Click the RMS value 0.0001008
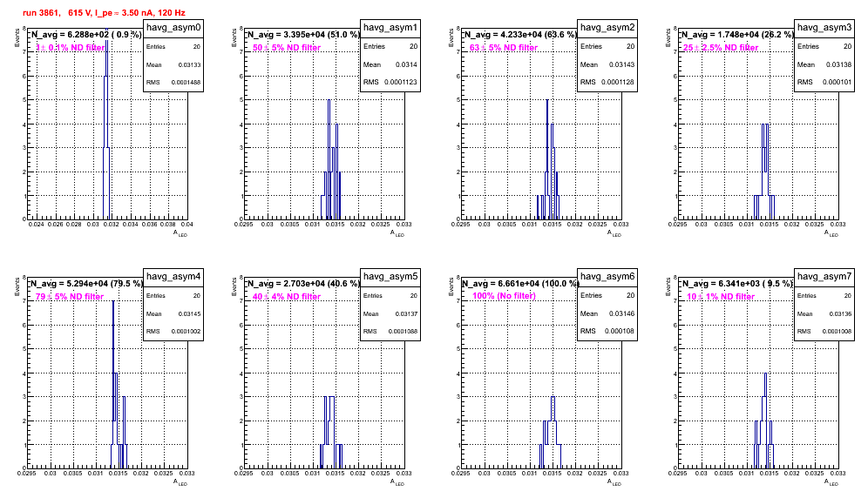The image size is (868, 498). tap(837, 332)
